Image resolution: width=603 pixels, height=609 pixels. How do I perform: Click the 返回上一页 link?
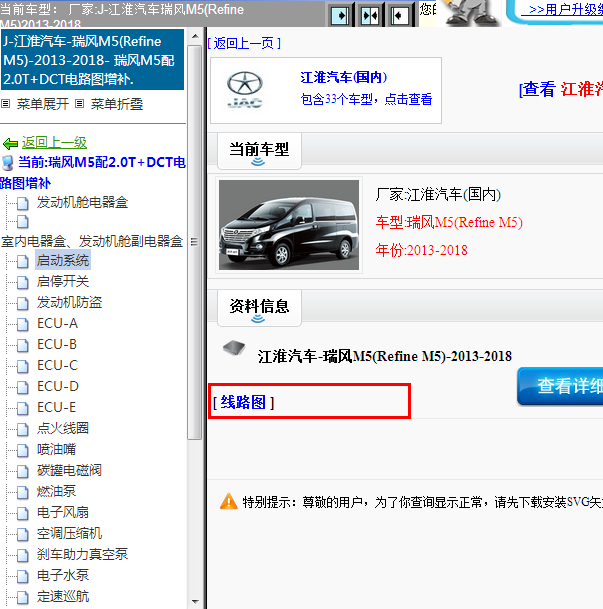[x=244, y=43]
